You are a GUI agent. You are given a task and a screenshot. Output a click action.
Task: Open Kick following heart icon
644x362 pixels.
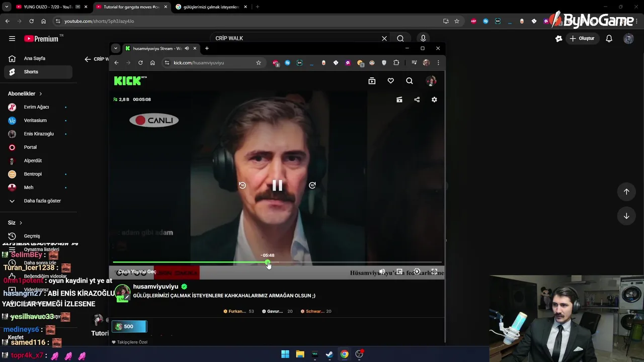(390, 81)
